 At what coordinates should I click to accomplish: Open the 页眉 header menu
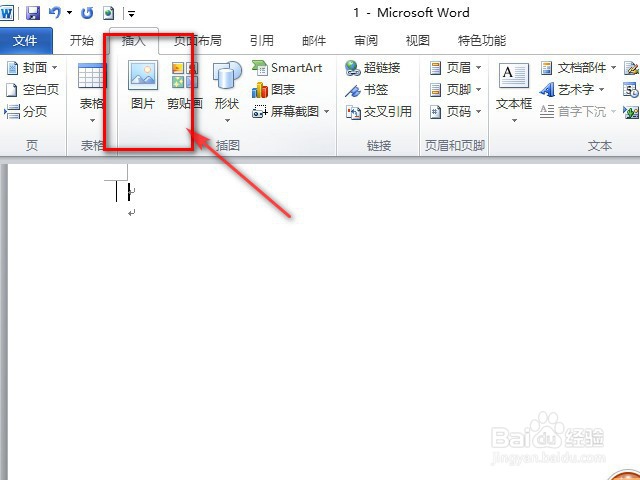coord(456,68)
